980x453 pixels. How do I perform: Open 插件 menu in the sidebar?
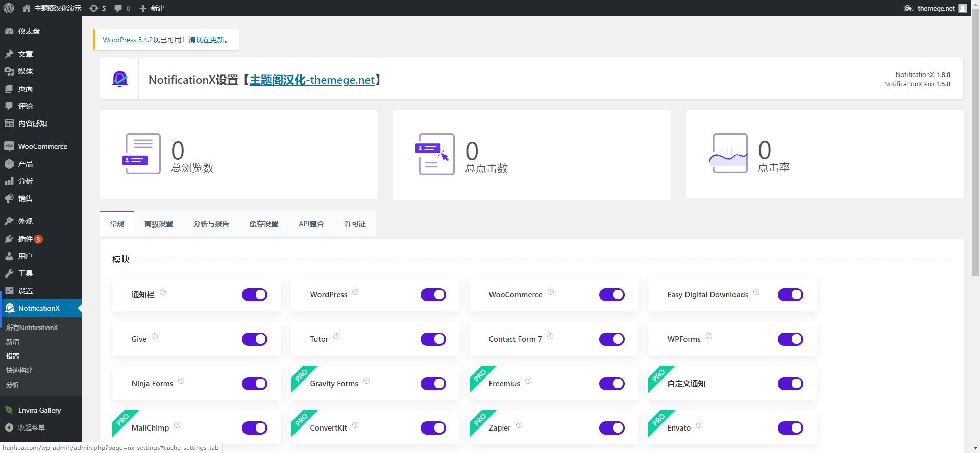click(41, 239)
